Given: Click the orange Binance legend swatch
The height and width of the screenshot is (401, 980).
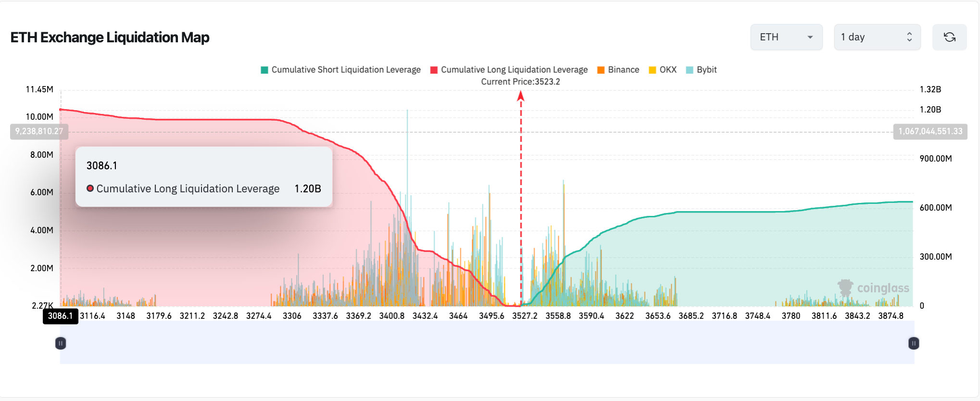Looking at the screenshot, I should [601, 70].
